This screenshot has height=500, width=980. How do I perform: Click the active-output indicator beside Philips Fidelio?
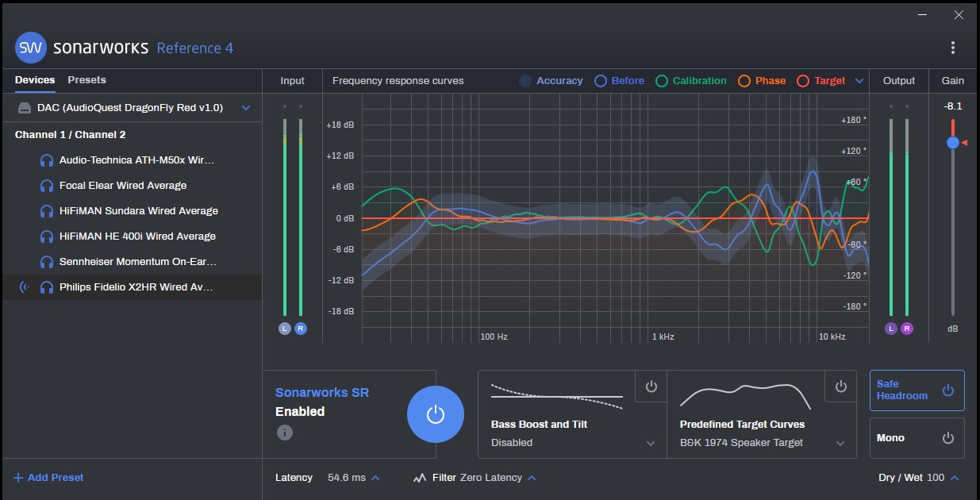24,287
